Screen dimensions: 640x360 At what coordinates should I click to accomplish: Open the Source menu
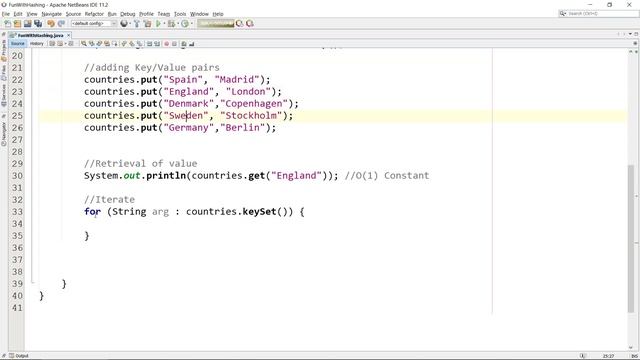pyautogui.click(x=73, y=14)
